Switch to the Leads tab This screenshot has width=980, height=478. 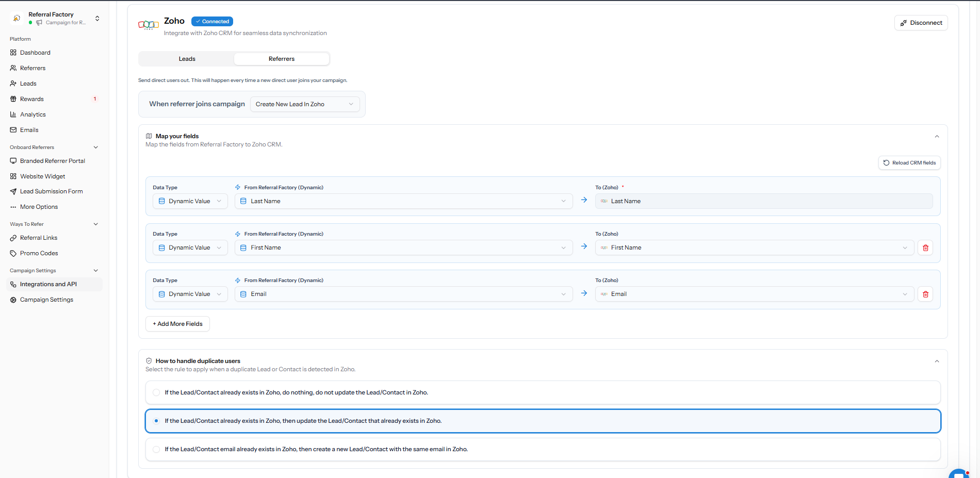coord(187,59)
